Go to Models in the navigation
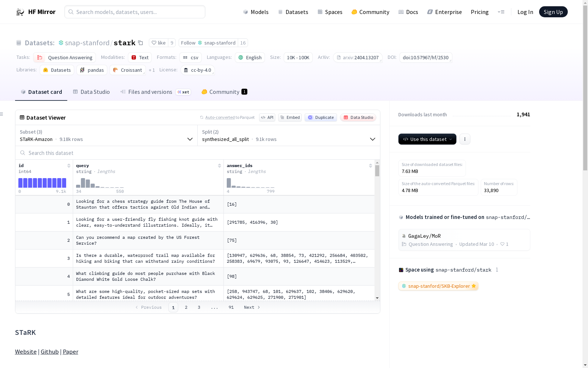 (x=256, y=12)
